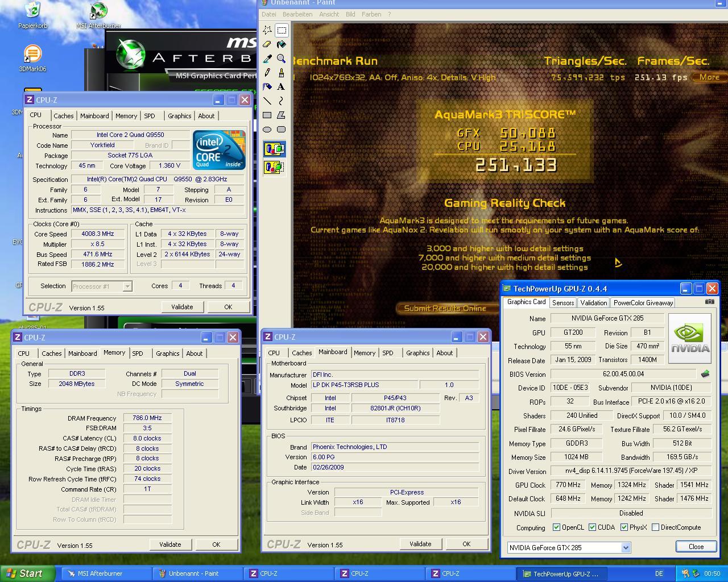
Task: Open the Bearbeiten menu in Paint
Action: tap(297, 14)
